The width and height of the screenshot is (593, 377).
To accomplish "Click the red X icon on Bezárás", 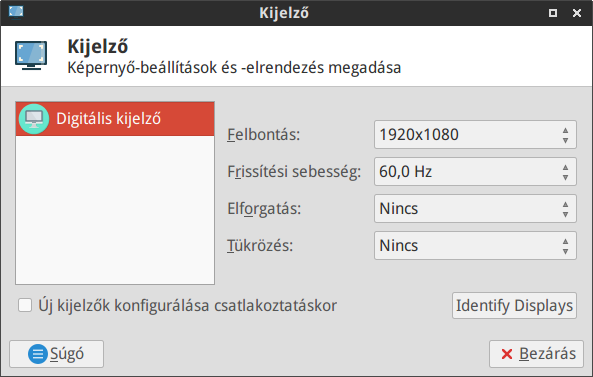I will tap(507, 354).
